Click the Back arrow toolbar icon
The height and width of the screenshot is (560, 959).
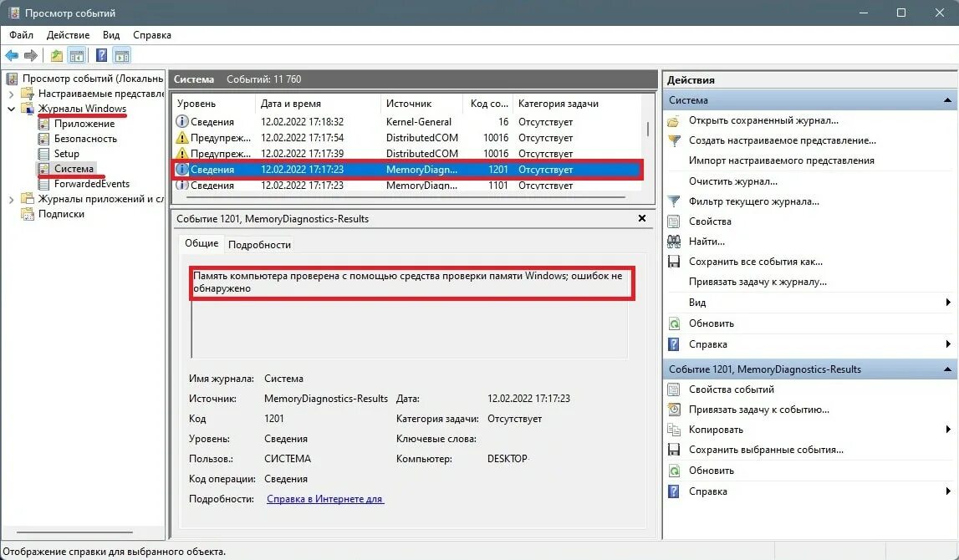point(12,56)
